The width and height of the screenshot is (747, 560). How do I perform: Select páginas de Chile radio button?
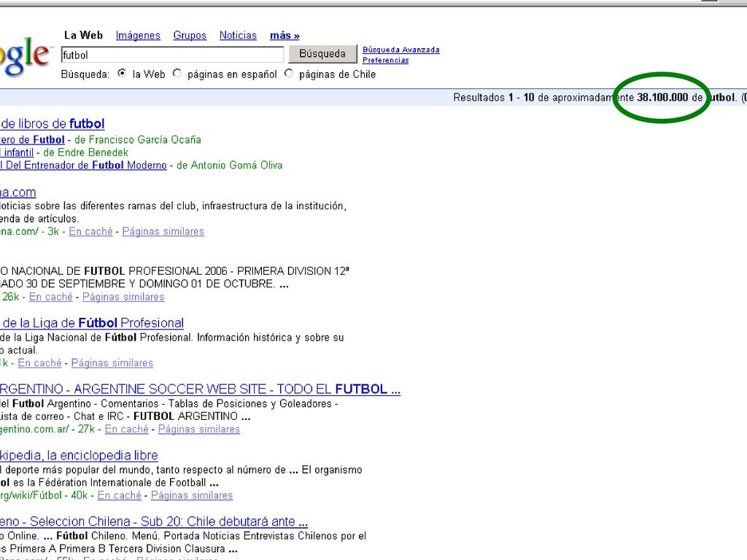[289, 74]
